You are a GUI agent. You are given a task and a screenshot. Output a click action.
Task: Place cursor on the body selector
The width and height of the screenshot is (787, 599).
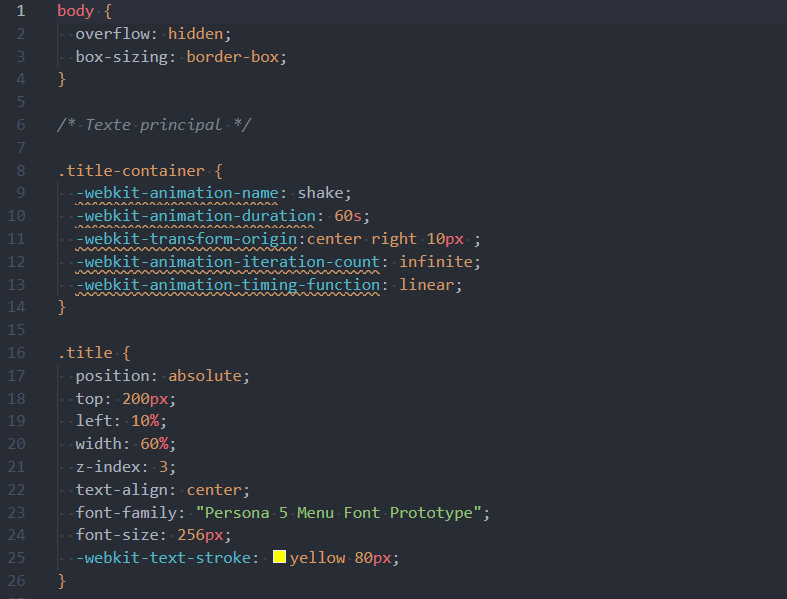click(76, 11)
